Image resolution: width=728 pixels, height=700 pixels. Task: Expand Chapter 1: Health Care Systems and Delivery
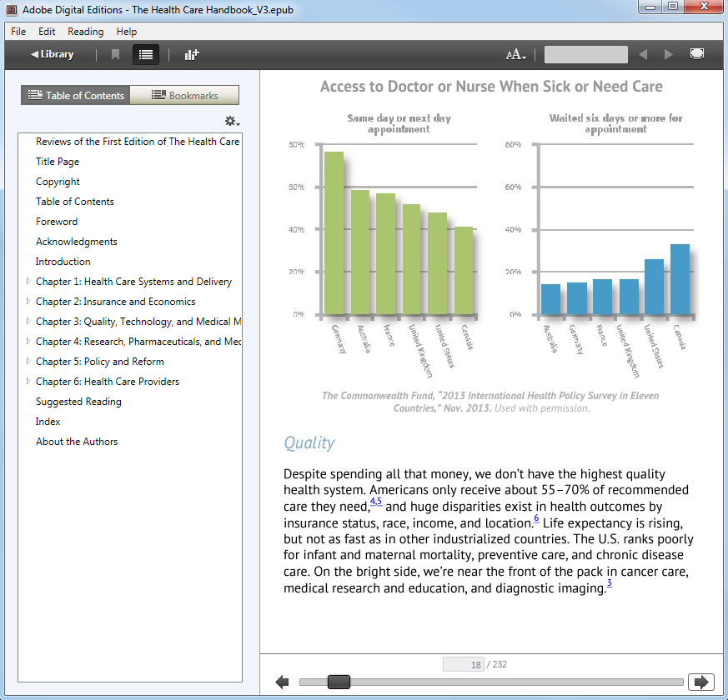pos(29,282)
